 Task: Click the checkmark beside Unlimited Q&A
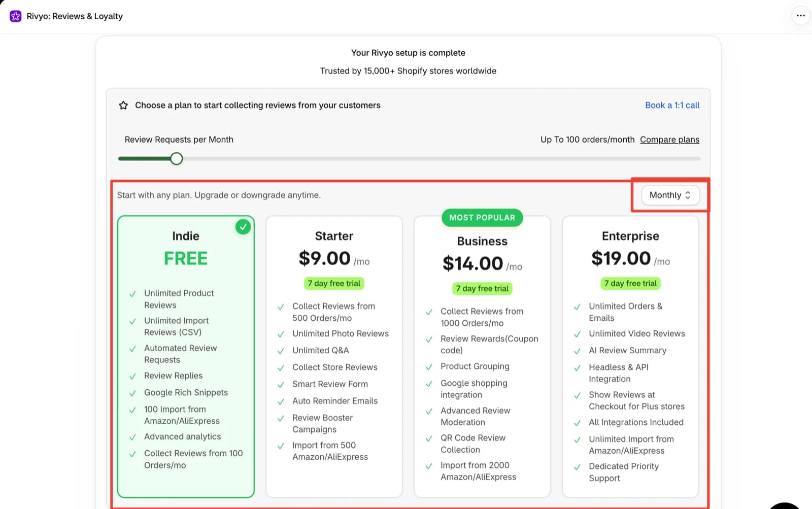tap(281, 351)
